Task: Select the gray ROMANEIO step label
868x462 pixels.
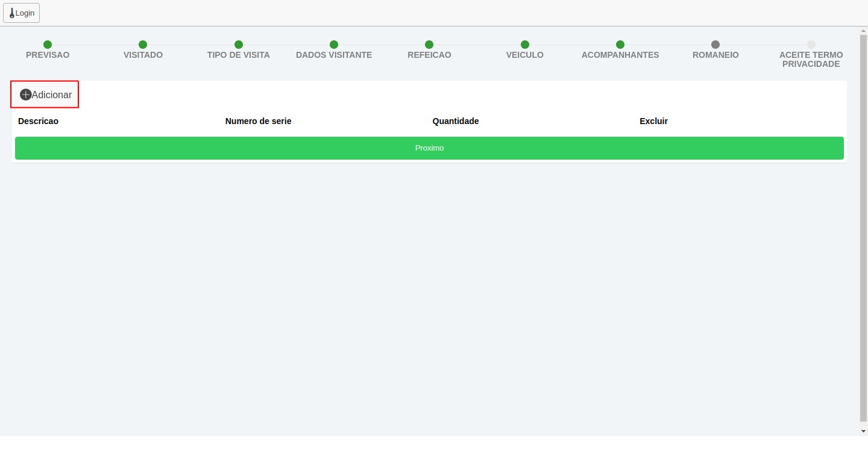Action: click(x=715, y=55)
